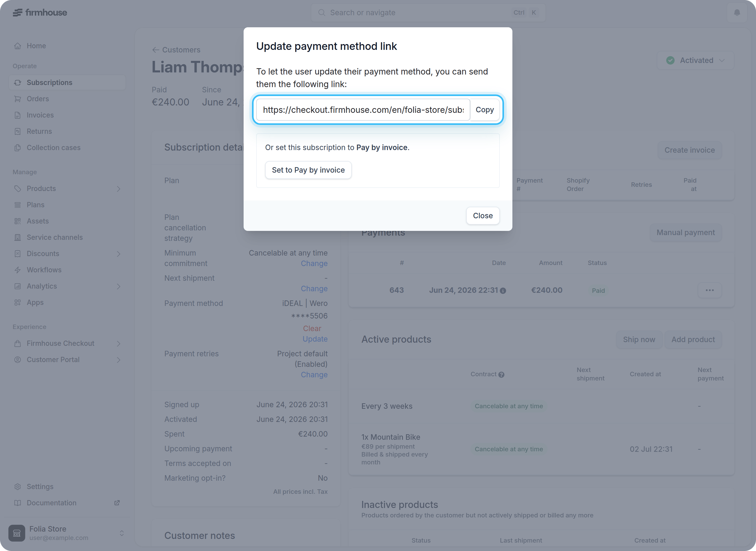756x551 pixels.
Task: Click the Discounts percent icon
Action: pyautogui.click(x=18, y=254)
